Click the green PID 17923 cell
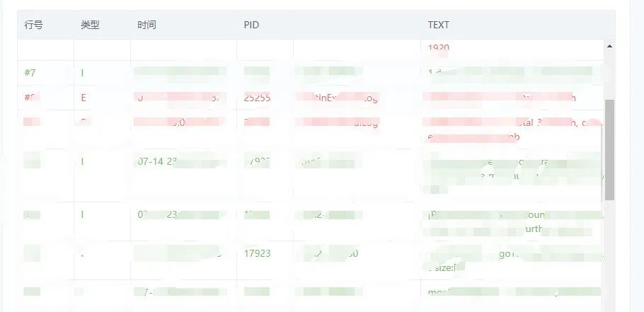Screen dimensions: 644x312 click(257, 253)
